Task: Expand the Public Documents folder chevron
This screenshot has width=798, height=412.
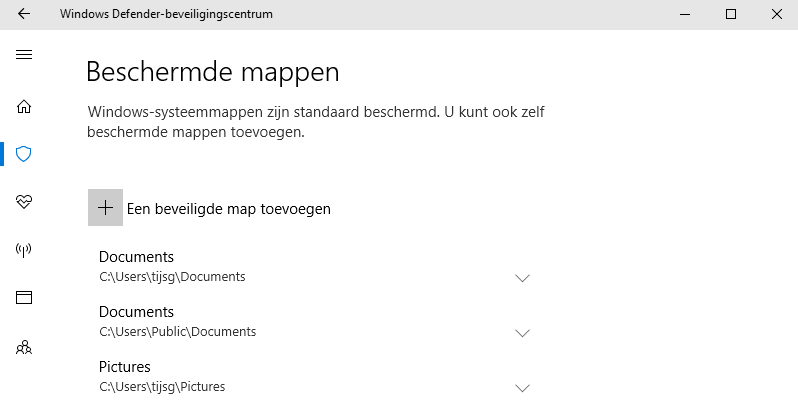Action: [x=521, y=332]
